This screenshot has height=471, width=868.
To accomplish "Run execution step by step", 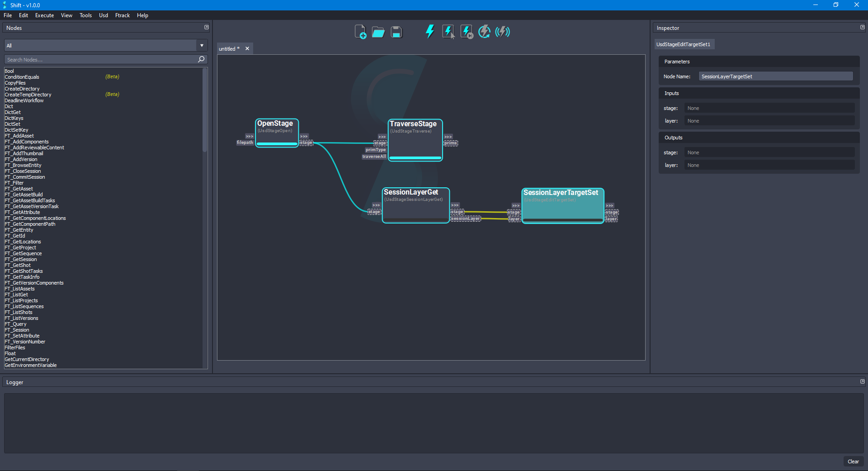I will [466, 31].
